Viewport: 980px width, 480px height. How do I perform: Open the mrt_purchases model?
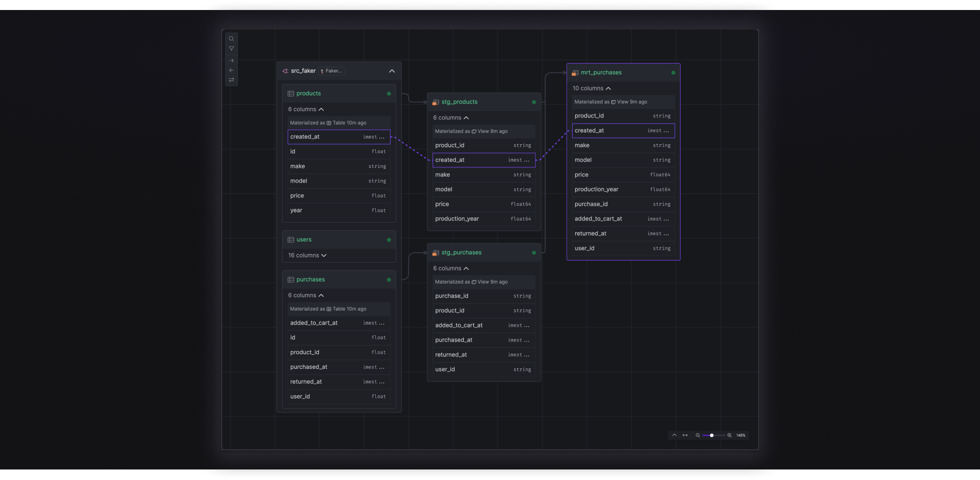click(x=601, y=73)
